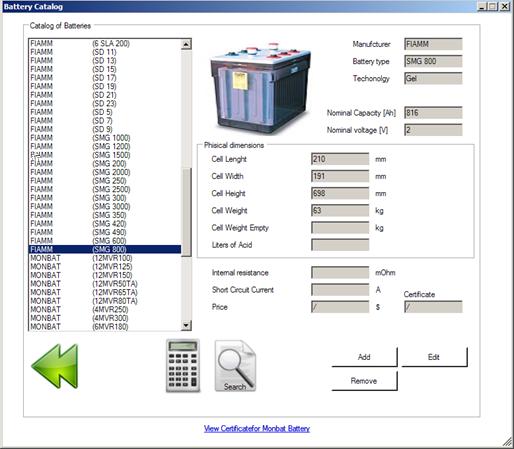514x449 pixels.
Task: Select FIAMM (SMG 250) row
Action: point(105,181)
